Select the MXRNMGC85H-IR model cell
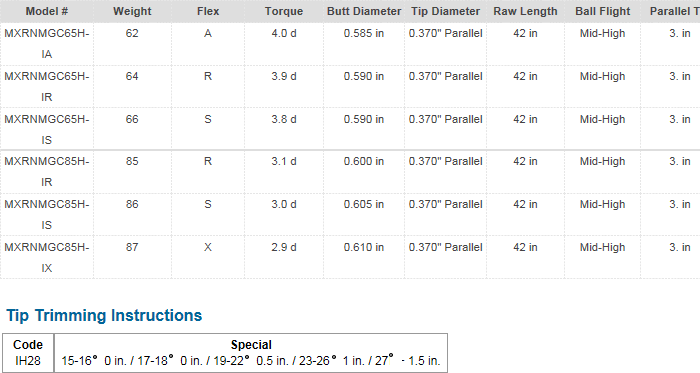Image resolution: width=700 pixels, height=373 pixels. (47, 172)
